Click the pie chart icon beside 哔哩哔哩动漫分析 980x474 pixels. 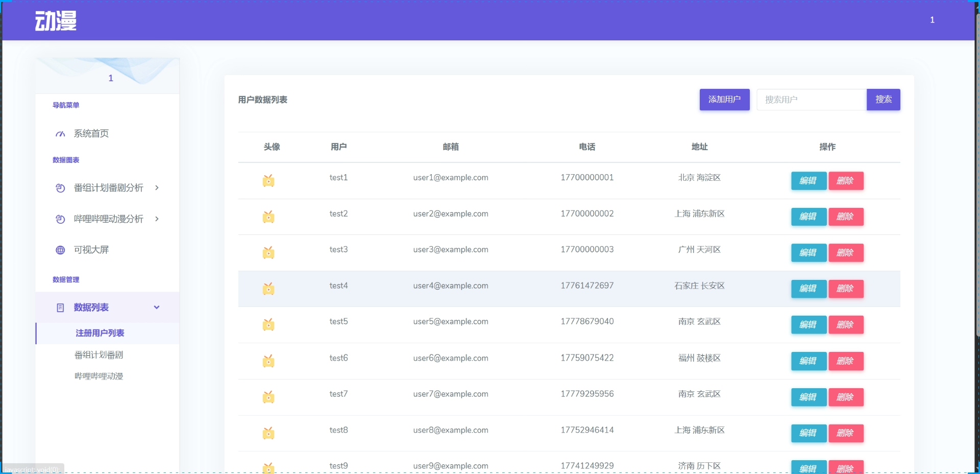tap(60, 219)
